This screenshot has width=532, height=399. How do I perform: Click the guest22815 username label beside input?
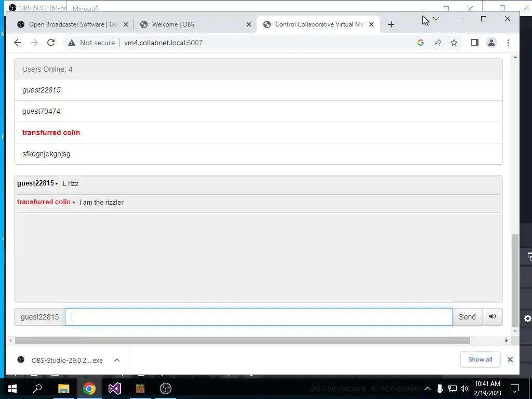pos(39,317)
